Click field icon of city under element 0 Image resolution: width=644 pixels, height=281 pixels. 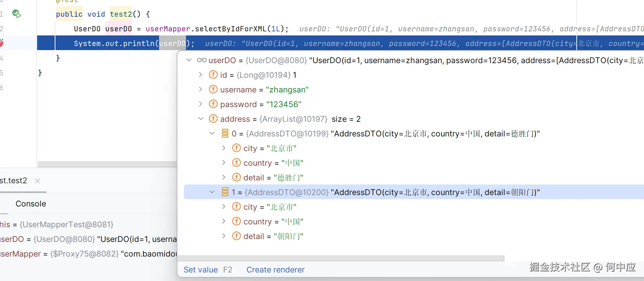click(236, 148)
